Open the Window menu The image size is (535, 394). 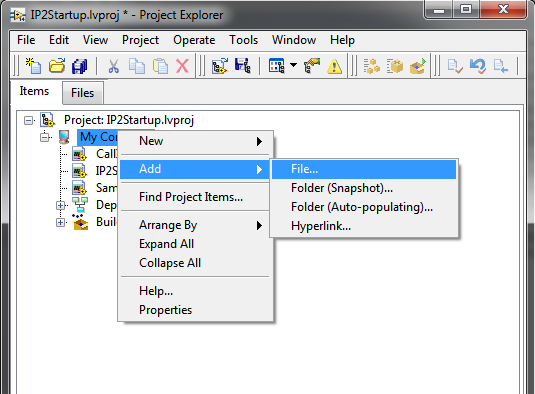click(x=294, y=40)
